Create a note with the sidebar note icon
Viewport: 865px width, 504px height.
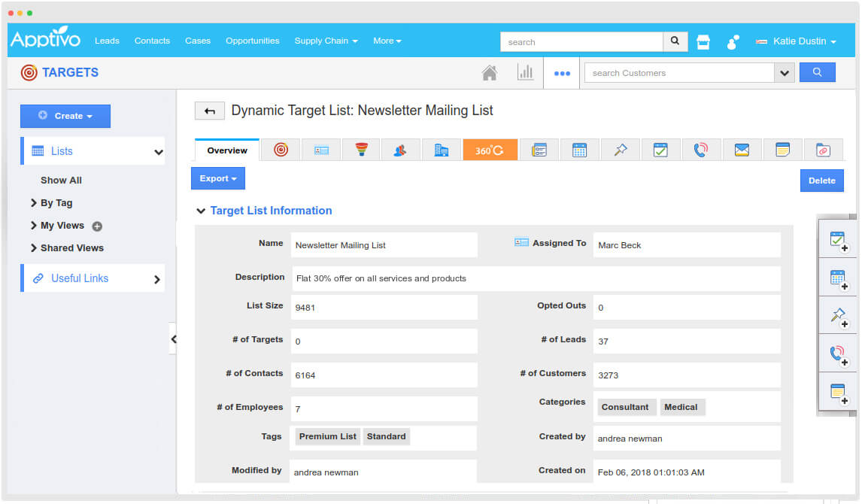837,392
